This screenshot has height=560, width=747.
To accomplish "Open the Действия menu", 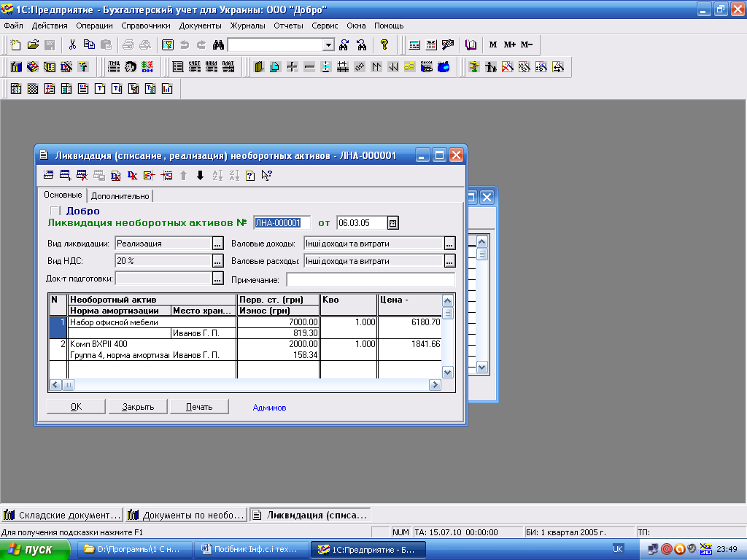I will click(x=50, y=26).
